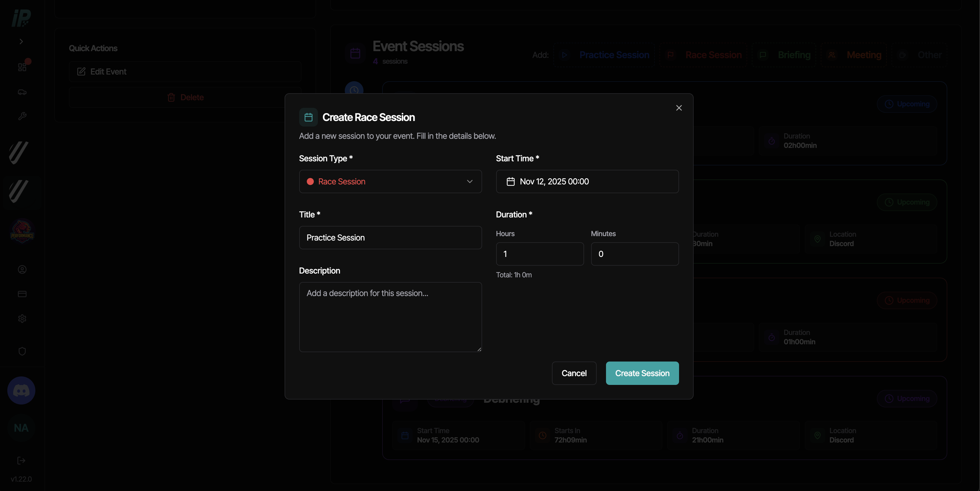Click the calendar icon in Start Time field
980x491 pixels.
[510, 181]
